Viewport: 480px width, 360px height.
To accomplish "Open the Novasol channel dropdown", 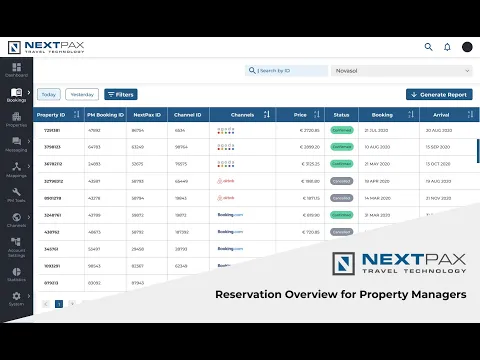I will 402,71.
